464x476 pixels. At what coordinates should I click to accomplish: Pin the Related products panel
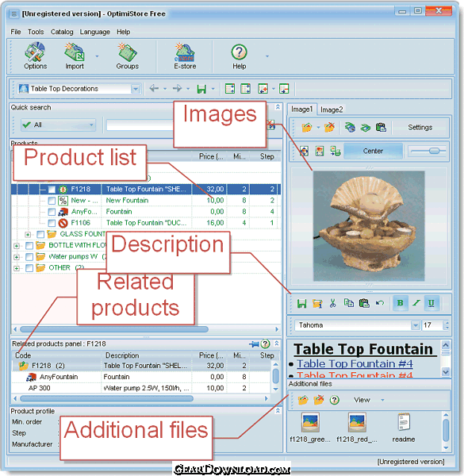coord(254,344)
